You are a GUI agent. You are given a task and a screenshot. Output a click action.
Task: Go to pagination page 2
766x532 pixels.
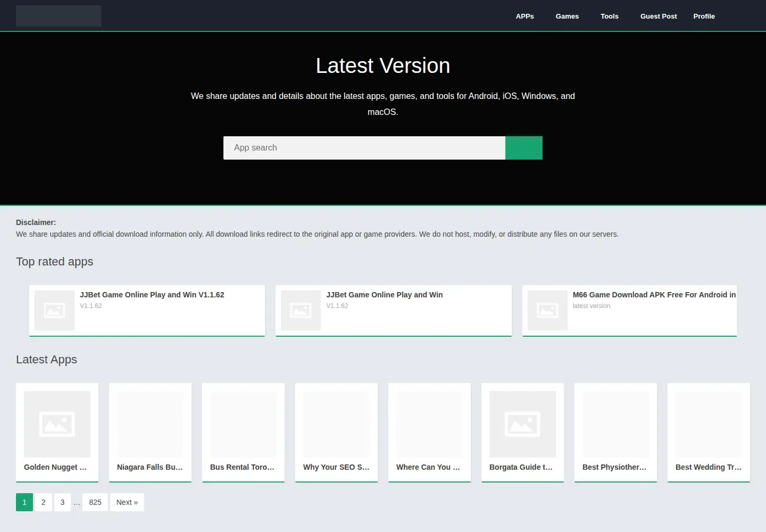click(x=44, y=502)
